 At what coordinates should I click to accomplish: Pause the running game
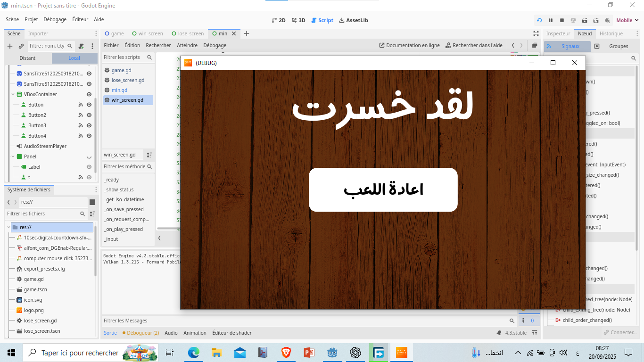pyautogui.click(x=551, y=20)
